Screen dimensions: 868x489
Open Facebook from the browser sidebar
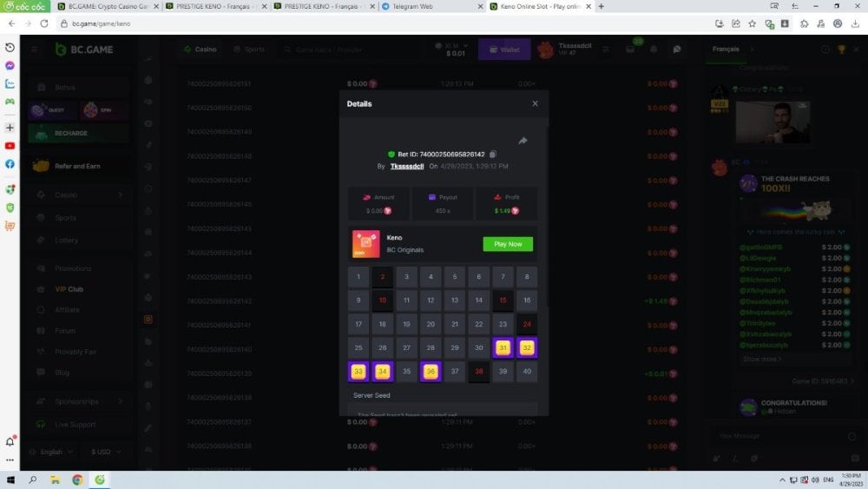[x=10, y=163]
